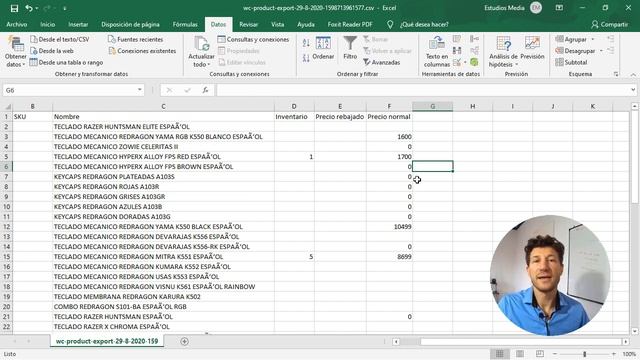
Task: Click zoom out minus button
Action: pos(554,354)
